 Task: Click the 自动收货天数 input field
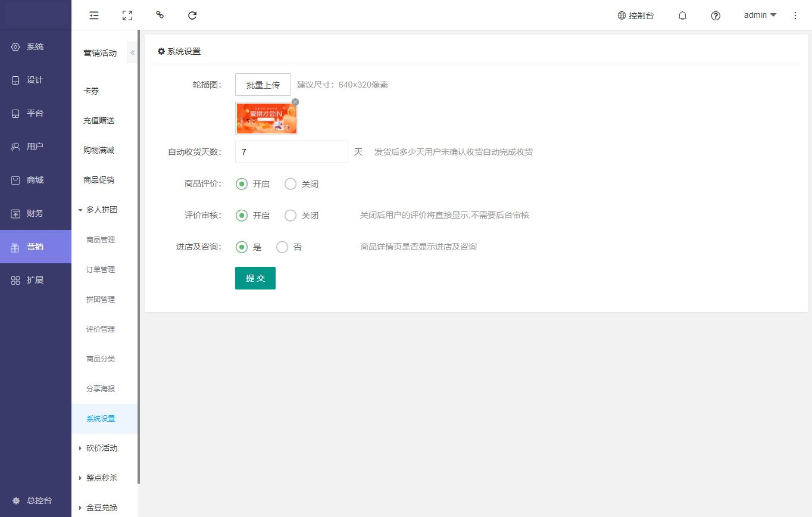(291, 152)
